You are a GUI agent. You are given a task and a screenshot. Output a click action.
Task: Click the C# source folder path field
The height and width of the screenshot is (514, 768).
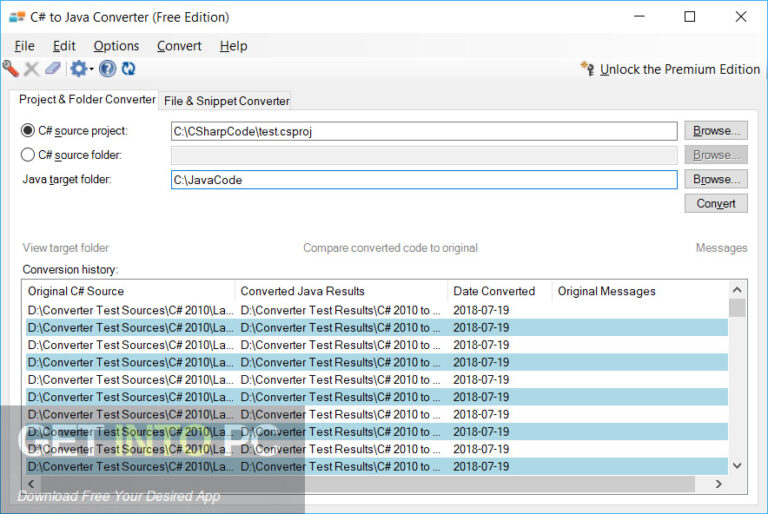pyautogui.click(x=424, y=155)
